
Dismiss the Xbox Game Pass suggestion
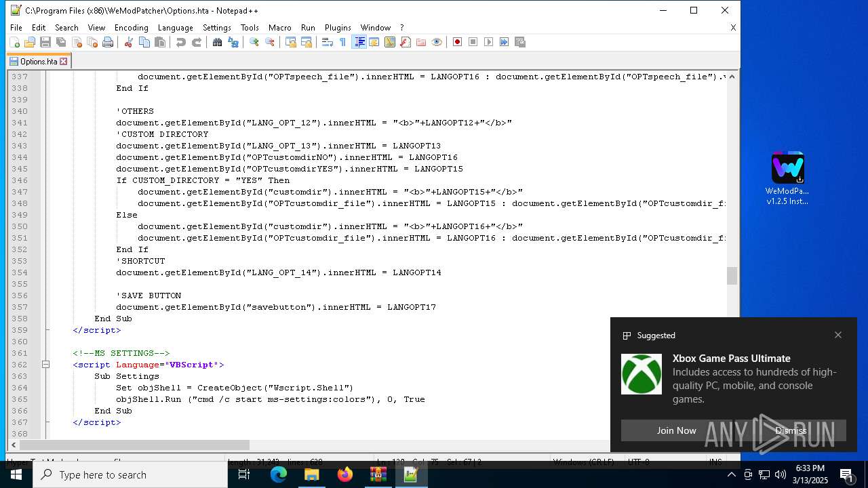click(791, 430)
